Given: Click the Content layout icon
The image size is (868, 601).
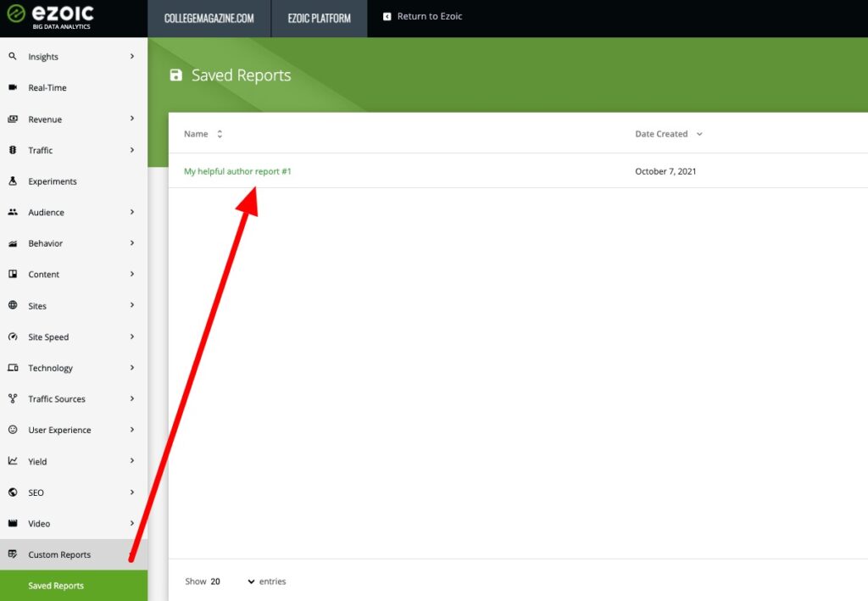Looking at the screenshot, I should click(x=13, y=274).
